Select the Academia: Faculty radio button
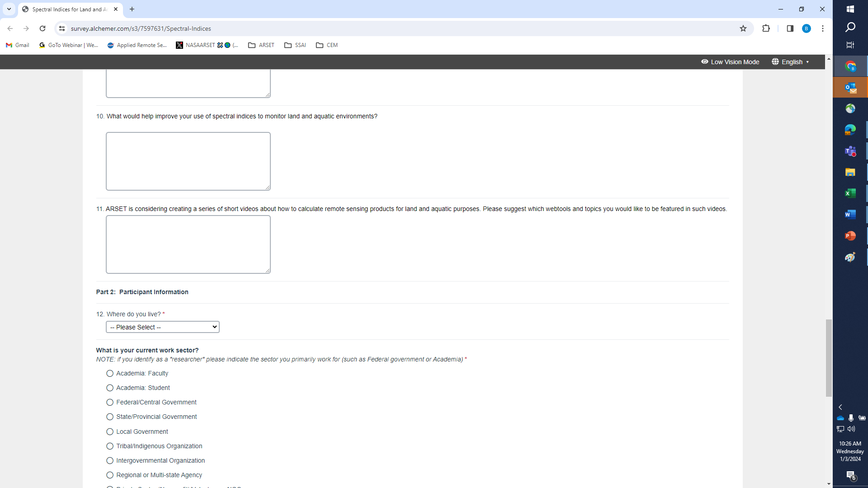Image resolution: width=868 pixels, height=488 pixels. pyautogui.click(x=110, y=373)
